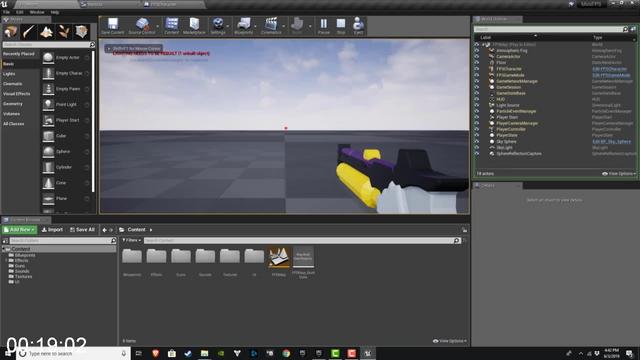Screen dimensions: 640x360
Task: Select the Landscape mode icon
Action: tap(47, 32)
